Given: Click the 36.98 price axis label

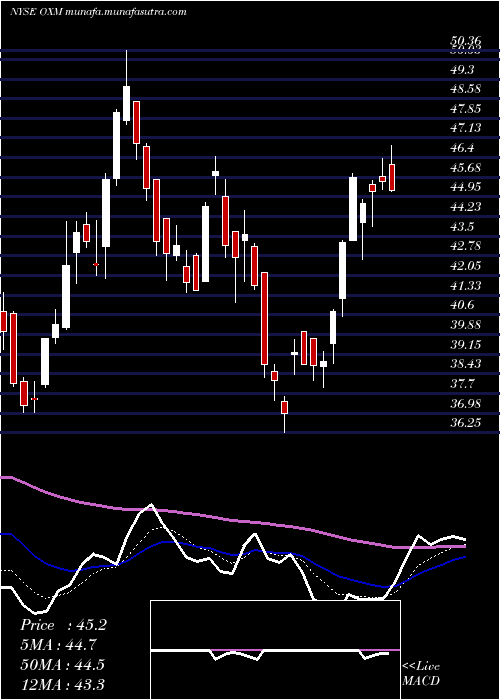Looking at the screenshot, I should (466, 403).
